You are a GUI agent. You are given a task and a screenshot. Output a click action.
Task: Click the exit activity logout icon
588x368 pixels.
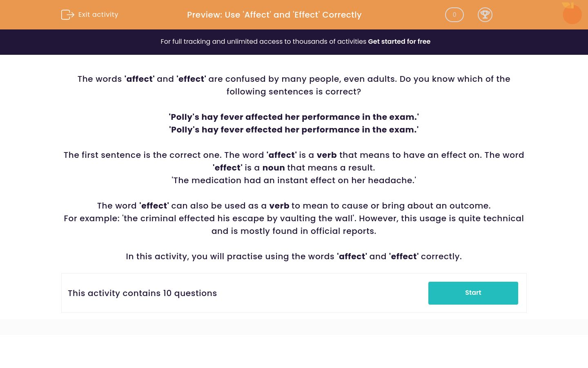[68, 15]
